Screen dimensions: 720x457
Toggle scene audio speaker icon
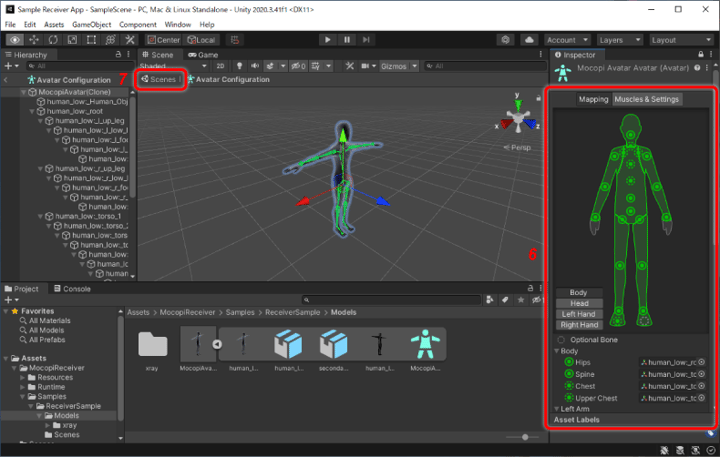tap(254, 66)
